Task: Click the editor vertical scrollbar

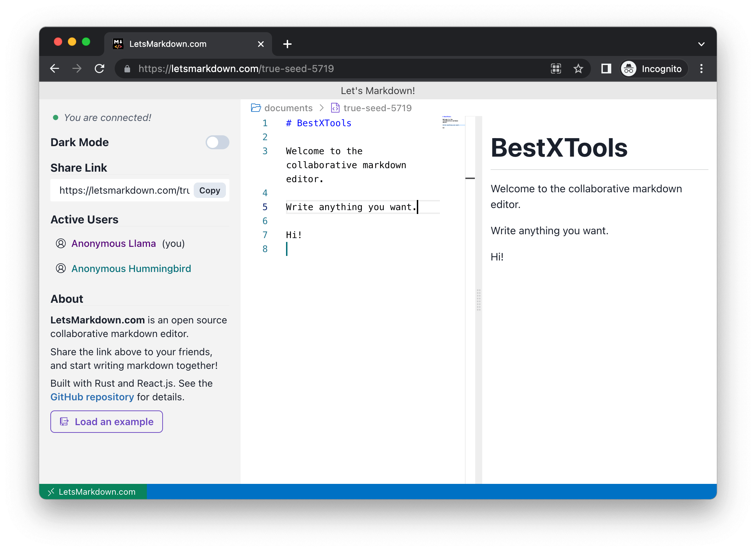Action: tap(470, 300)
